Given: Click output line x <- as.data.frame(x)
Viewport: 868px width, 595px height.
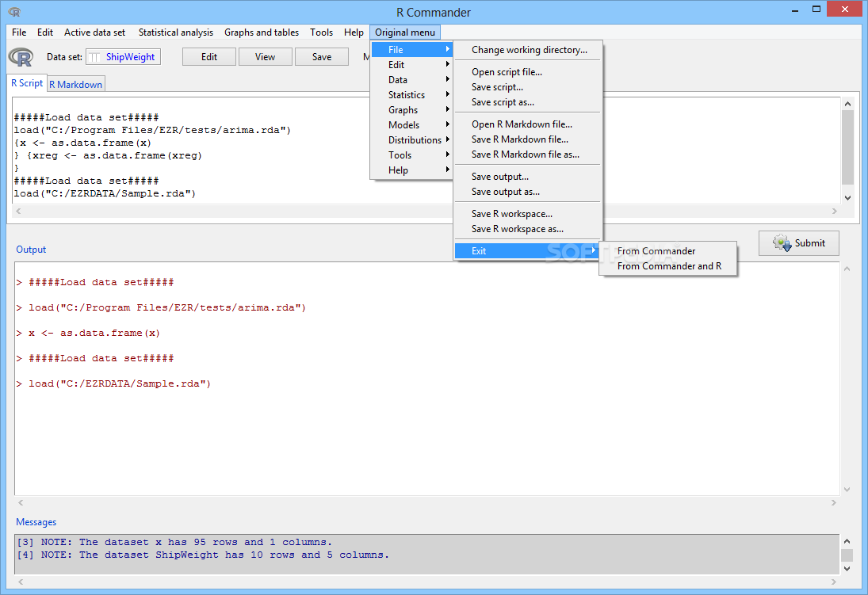Looking at the screenshot, I should [x=89, y=333].
